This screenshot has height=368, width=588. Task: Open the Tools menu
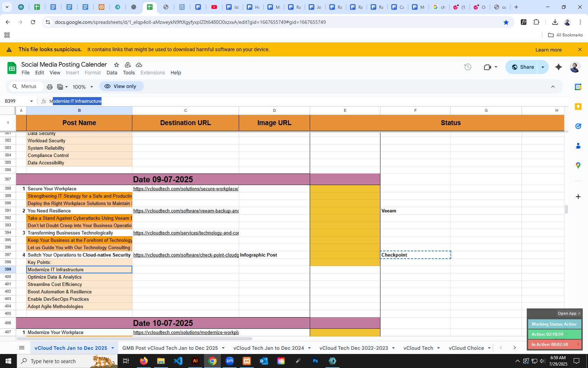[x=129, y=73]
